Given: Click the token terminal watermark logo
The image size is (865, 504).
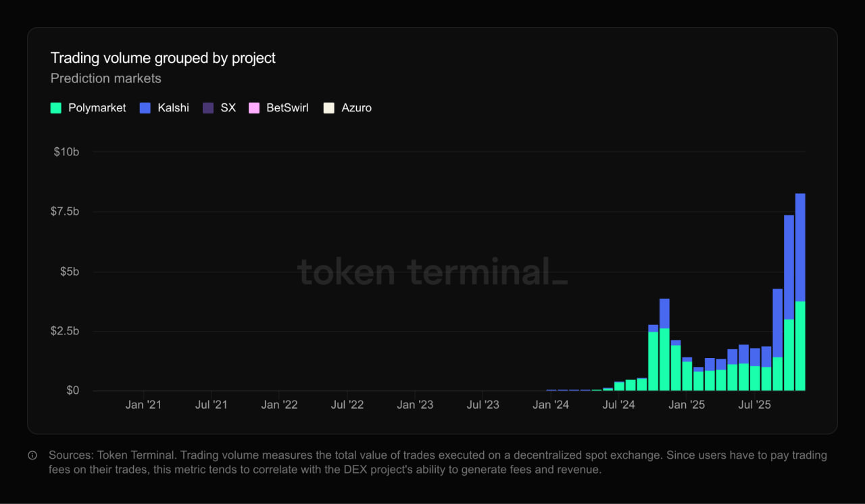Looking at the screenshot, I should pos(432,272).
